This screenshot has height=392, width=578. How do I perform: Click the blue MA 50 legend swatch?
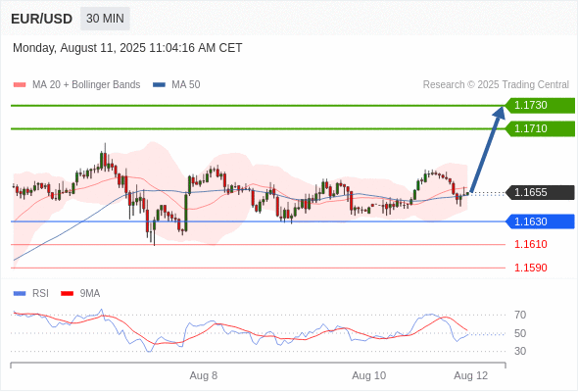[159, 85]
